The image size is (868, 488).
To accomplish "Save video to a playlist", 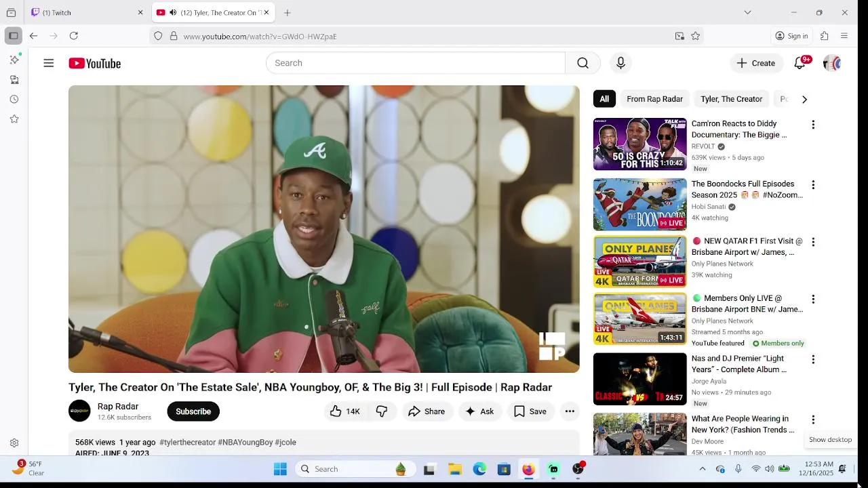I will pyautogui.click(x=530, y=411).
